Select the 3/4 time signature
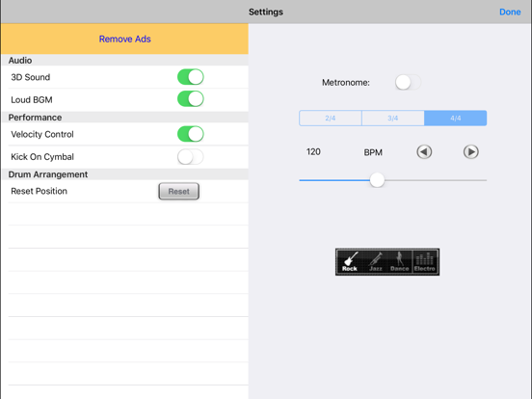 393,119
